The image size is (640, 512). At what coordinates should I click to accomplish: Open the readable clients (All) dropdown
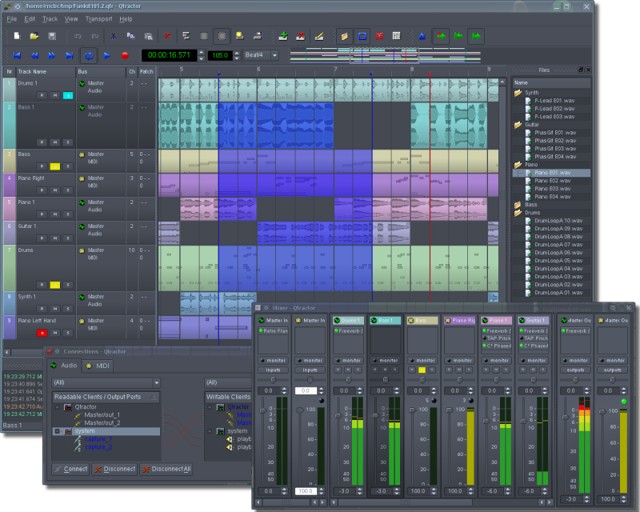pyautogui.click(x=106, y=383)
